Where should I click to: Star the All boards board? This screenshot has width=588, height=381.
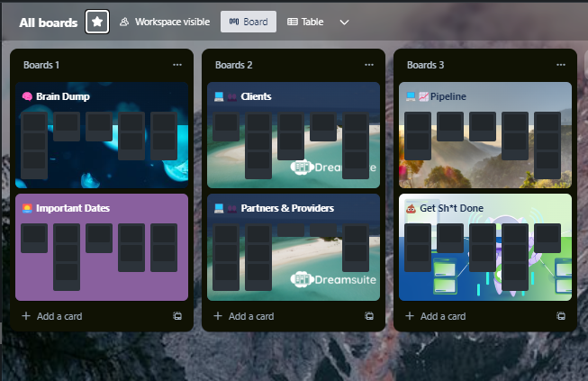pos(97,22)
